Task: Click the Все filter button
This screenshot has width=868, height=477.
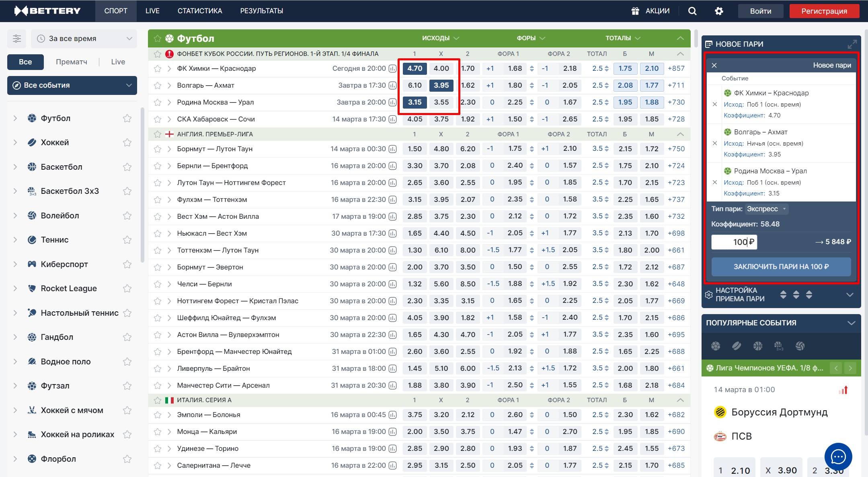Action: pos(25,62)
